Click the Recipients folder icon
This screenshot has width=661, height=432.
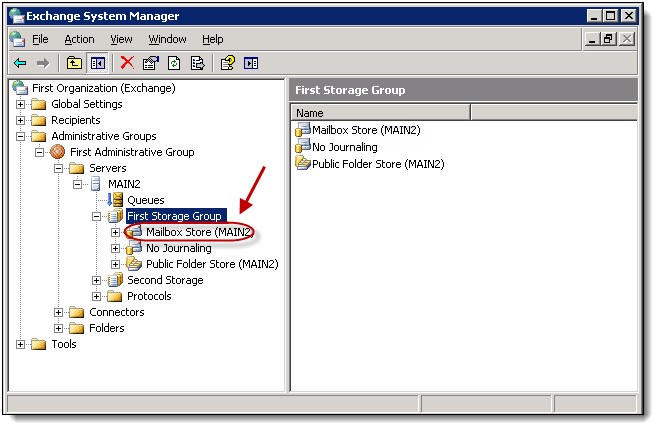pyautogui.click(x=38, y=120)
